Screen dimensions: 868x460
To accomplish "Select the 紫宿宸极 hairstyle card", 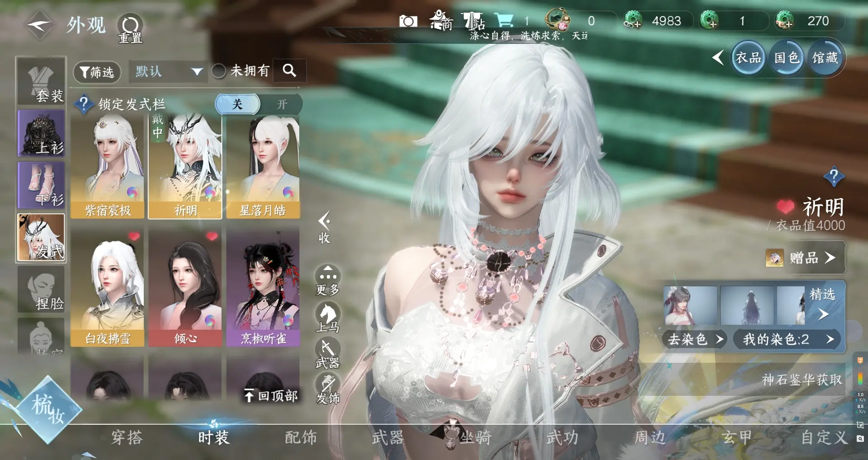I will [108, 166].
